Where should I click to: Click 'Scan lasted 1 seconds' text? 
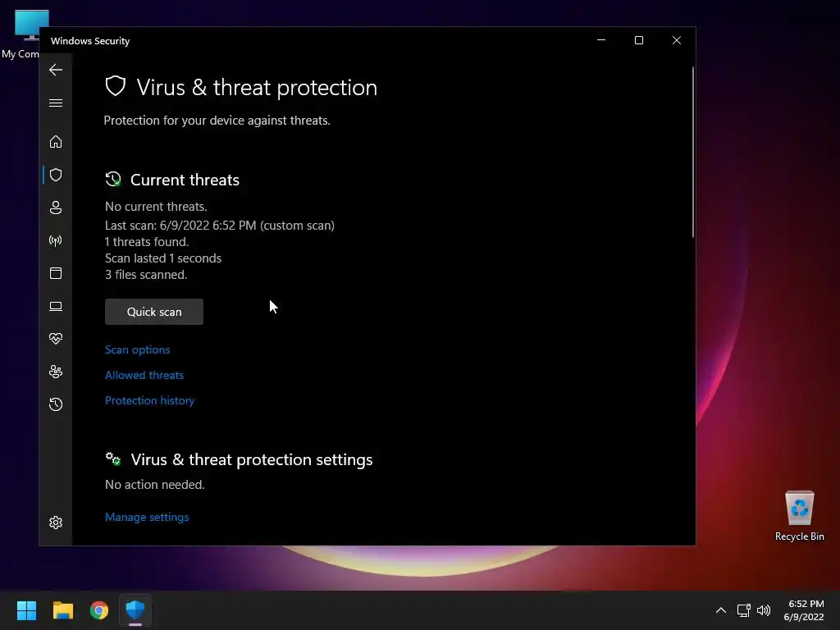(x=163, y=258)
